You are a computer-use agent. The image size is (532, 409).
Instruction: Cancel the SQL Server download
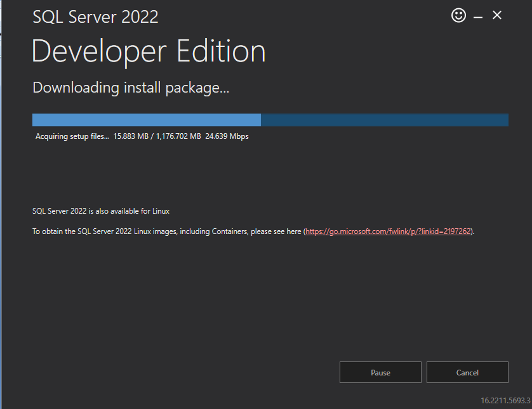pos(467,372)
